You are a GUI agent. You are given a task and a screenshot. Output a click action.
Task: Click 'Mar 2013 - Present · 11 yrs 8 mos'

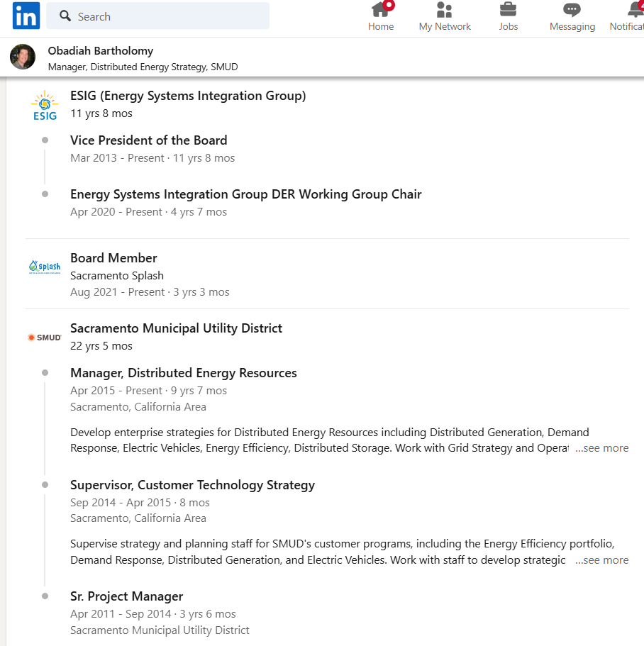click(x=152, y=158)
